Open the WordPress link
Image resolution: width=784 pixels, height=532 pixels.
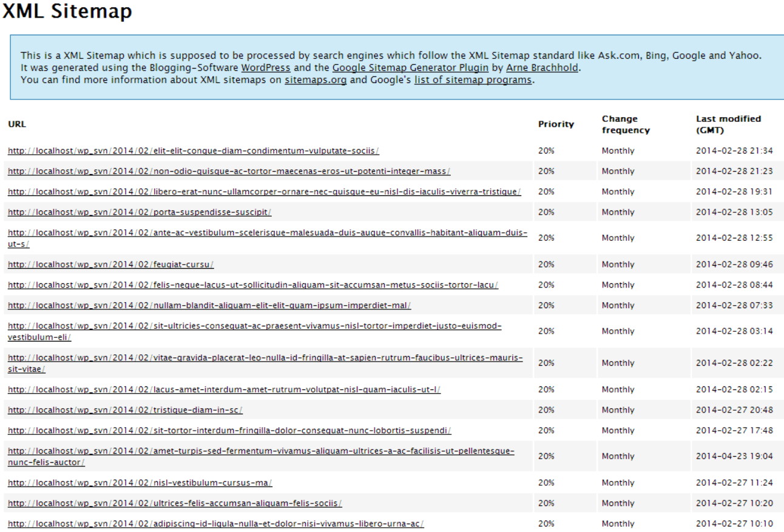click(266, 68)
